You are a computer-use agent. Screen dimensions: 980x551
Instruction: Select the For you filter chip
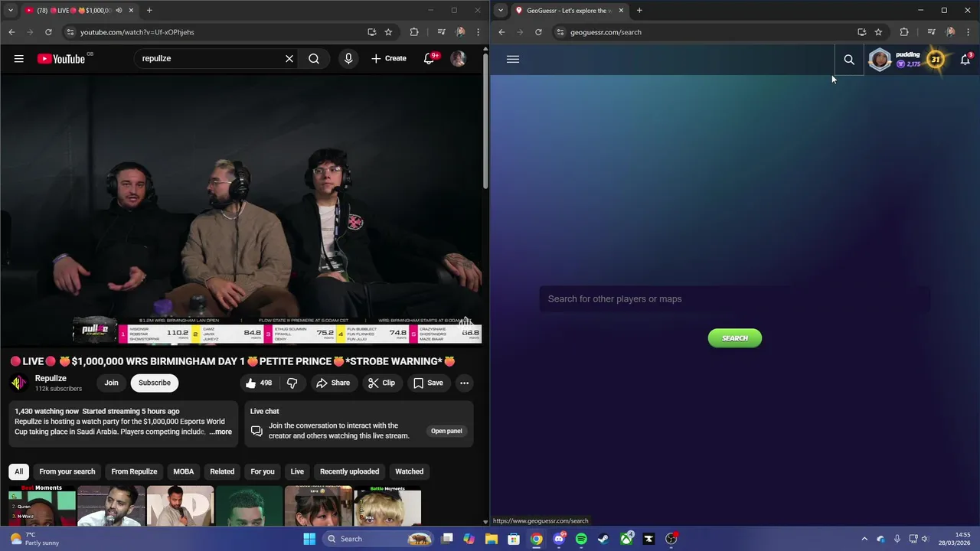pos(263,471)
